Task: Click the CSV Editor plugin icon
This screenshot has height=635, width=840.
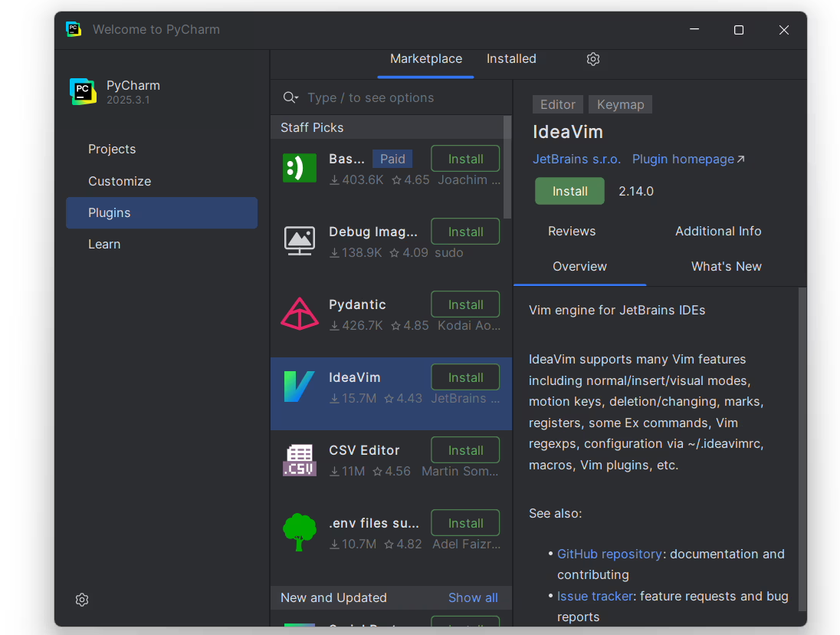Action: (300, 460)
